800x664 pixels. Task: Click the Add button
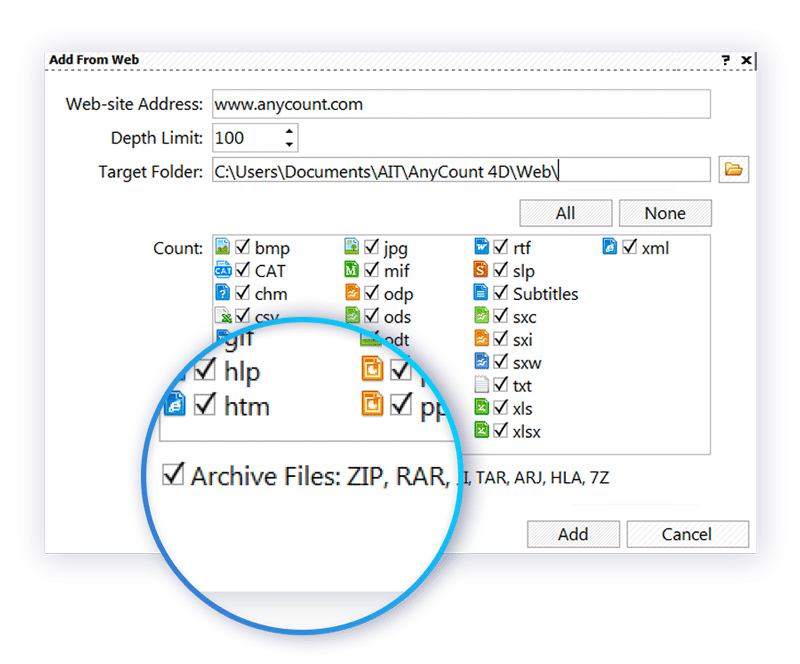[573, 534]
